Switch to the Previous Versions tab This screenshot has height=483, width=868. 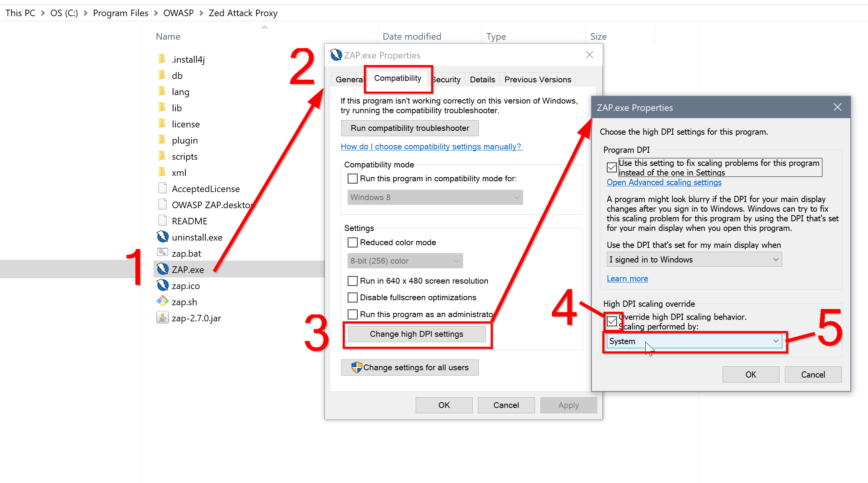(x=537, y=79)
